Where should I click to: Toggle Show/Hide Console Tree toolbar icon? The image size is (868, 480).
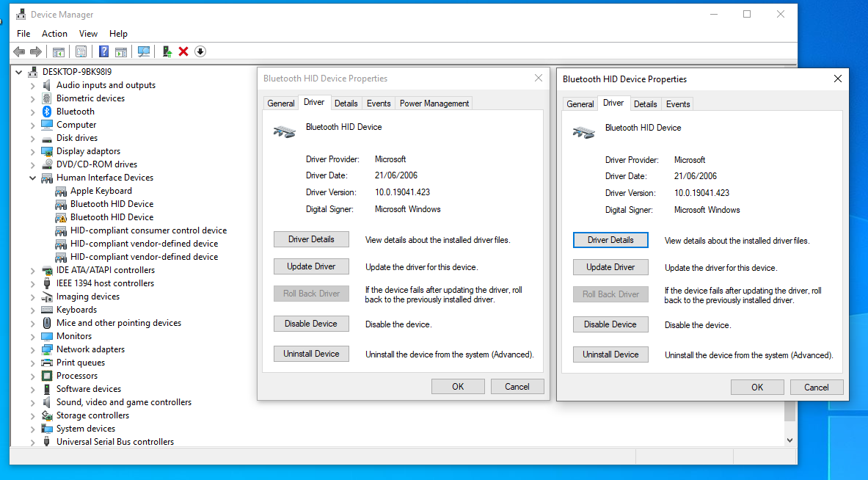coord(58,51)
